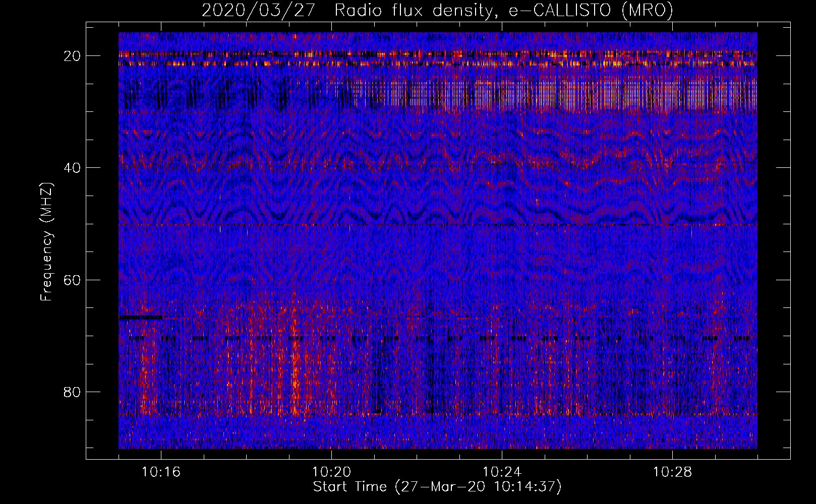Screen dimensions: 816x504
Task: Click the time tick label "10:20"
Action: tap(331, 472)
